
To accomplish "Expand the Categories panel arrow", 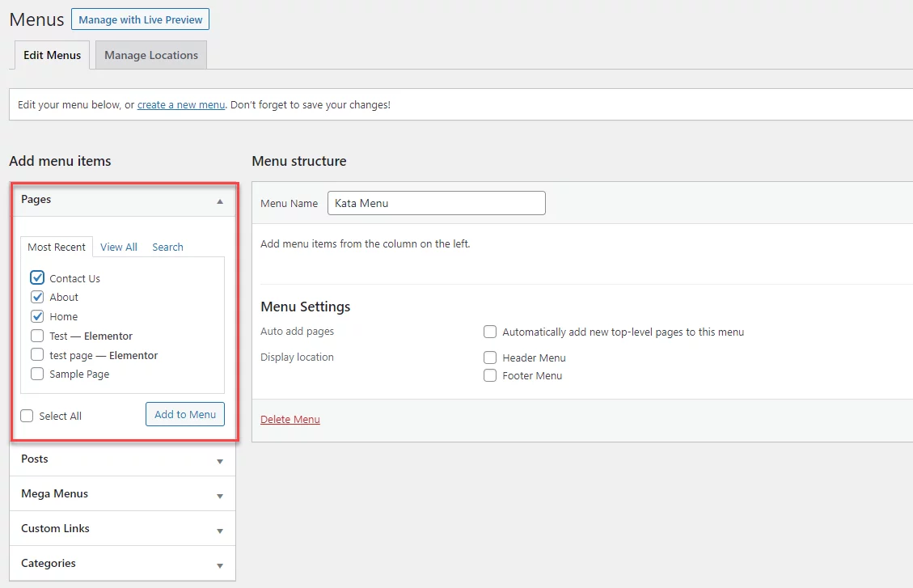I will (220, 565).
